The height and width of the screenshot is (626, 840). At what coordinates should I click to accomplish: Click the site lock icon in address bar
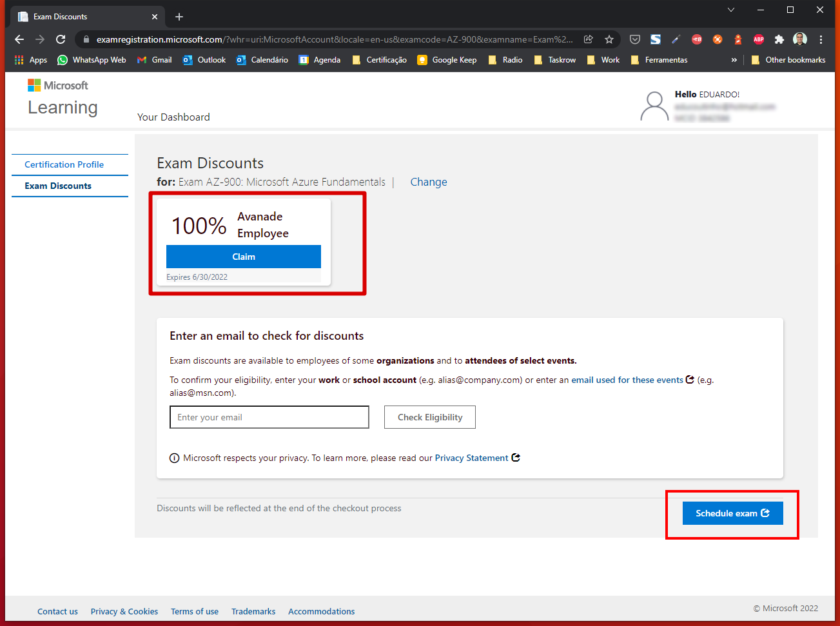86,39
